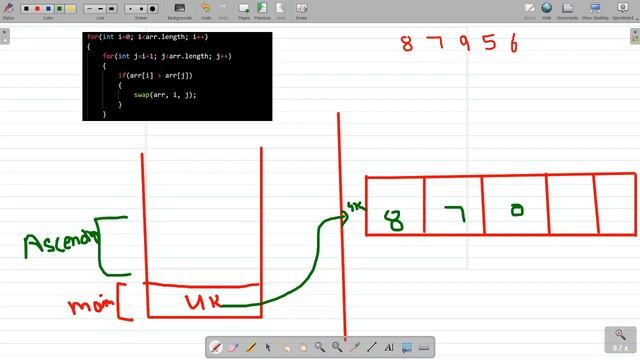The width and height of the screenshot is (640, 360).
Task: Select the Capture part of screen tool
Action: coord(407,347)
